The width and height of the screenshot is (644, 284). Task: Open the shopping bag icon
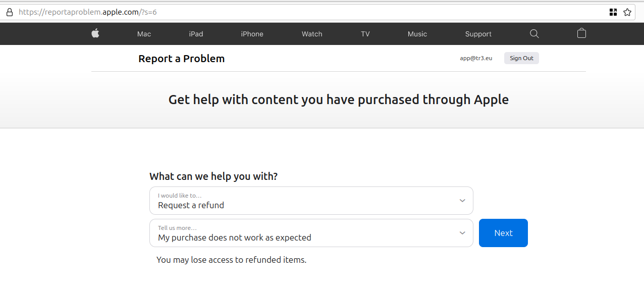click(581, 33)
